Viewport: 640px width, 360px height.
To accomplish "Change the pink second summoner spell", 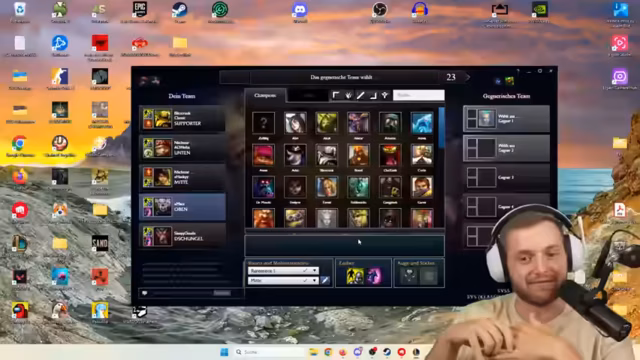I will coord(373,276).
